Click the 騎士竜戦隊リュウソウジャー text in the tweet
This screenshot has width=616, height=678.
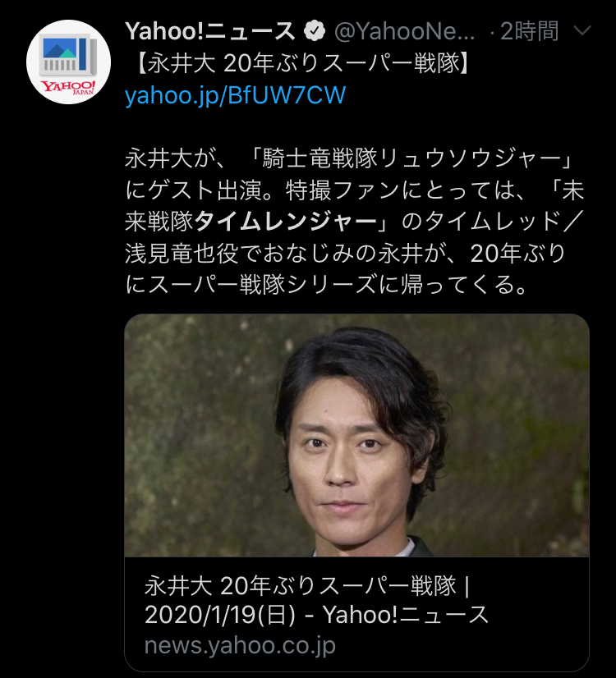[411, 158]
